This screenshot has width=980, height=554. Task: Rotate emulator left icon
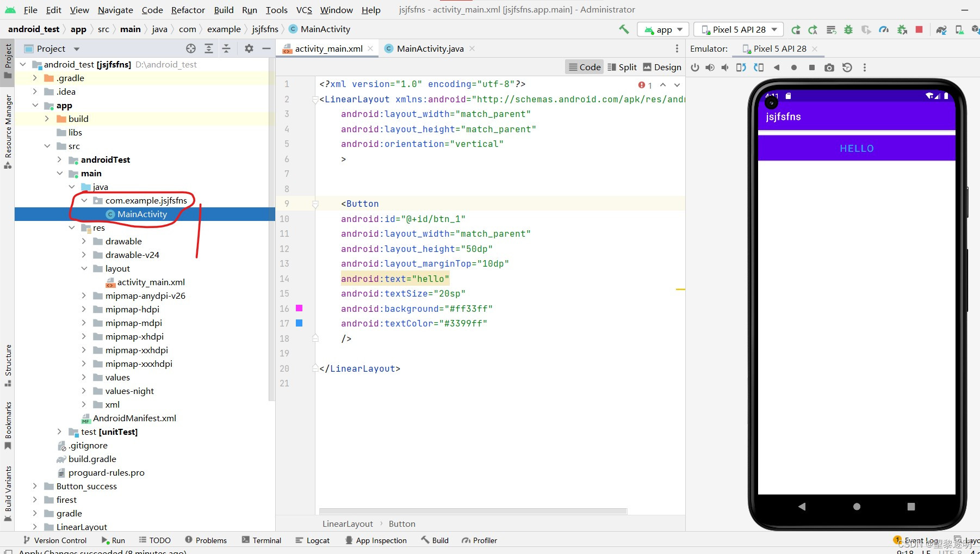coord(741,67)
